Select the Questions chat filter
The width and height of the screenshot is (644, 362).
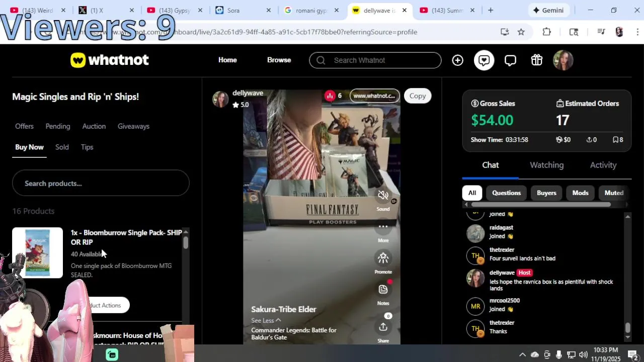point(506,193)
